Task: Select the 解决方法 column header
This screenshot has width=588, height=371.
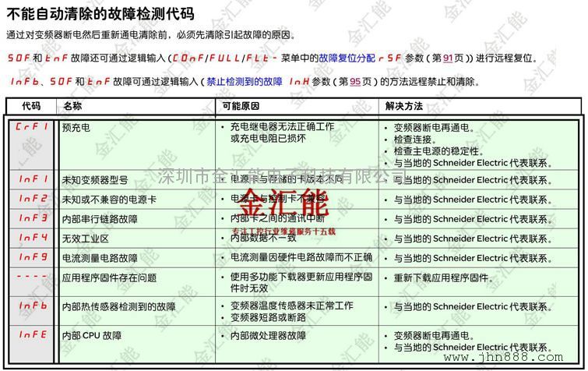Action: 480,106
